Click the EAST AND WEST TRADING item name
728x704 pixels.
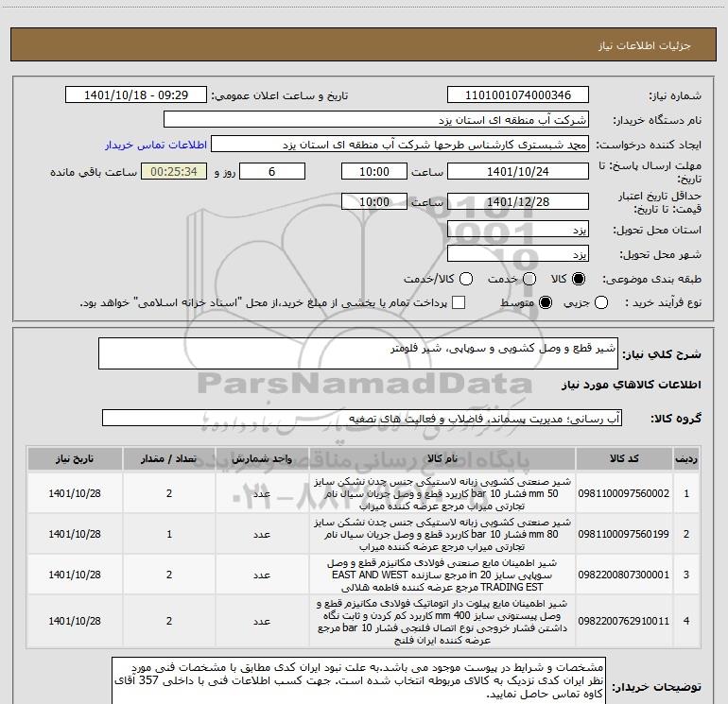tap(442, 575)
